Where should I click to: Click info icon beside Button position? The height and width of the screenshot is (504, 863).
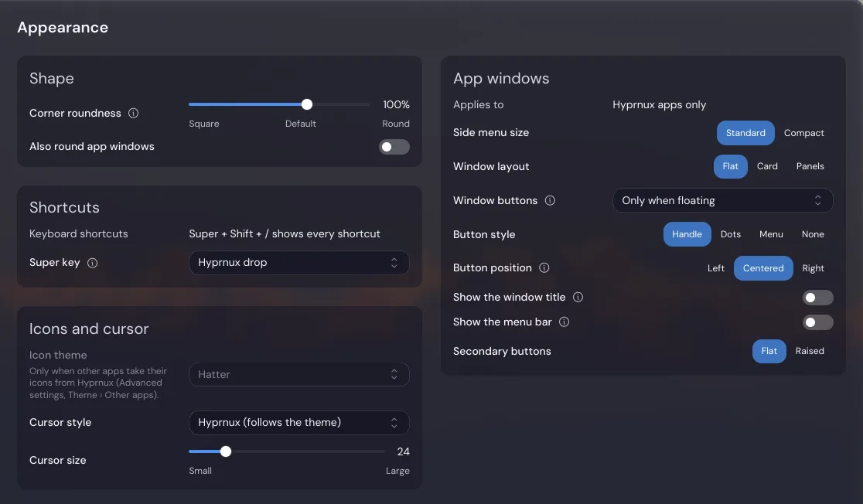tap(544, 268)
